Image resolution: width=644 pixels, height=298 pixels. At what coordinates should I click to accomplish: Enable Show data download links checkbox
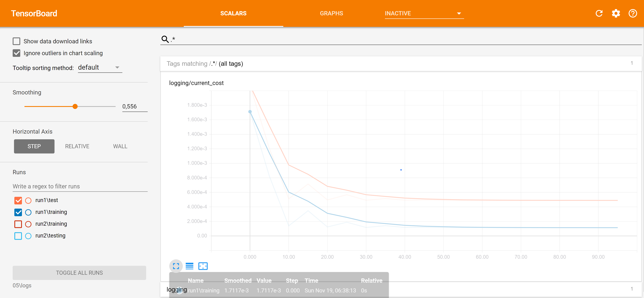(17, 41)
